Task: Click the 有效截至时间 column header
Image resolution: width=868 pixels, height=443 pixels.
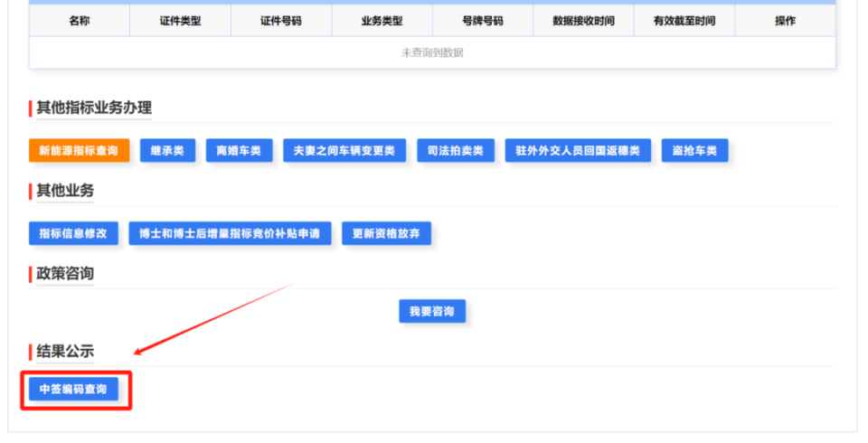Action: coord(684,21)
